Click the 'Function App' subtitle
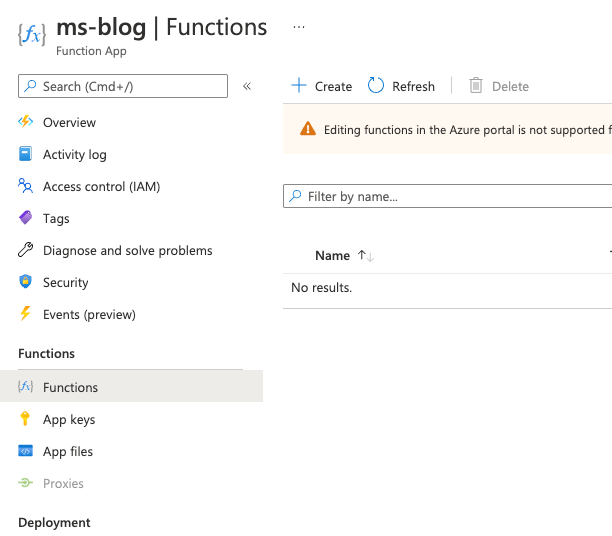The image size is (612, 536). [91, 51]
